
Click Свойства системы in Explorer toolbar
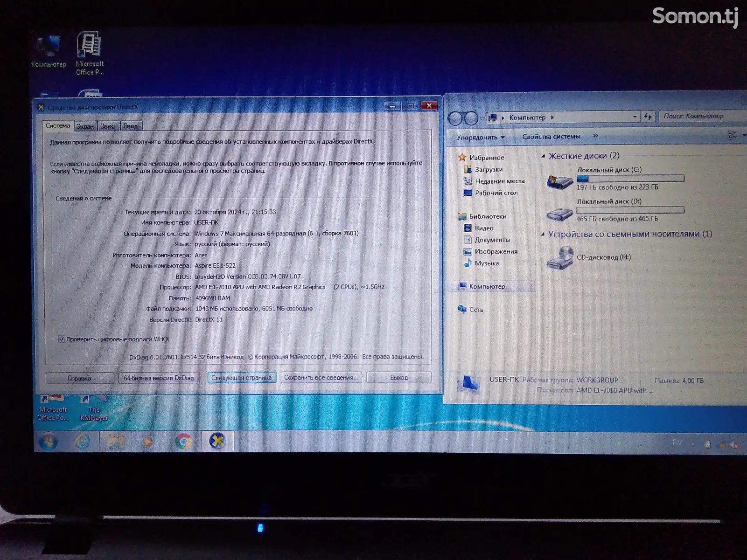(551, 136)
